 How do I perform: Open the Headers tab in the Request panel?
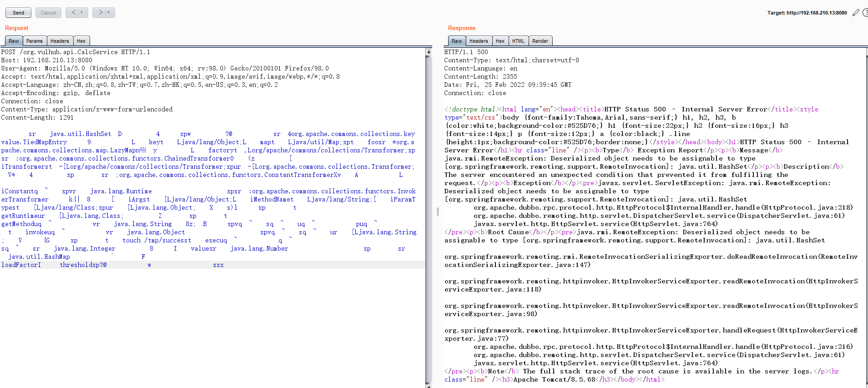60,41
